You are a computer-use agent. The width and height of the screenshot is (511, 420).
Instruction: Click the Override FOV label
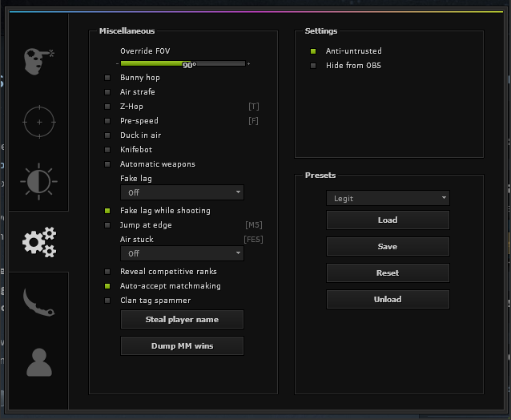click(145, 50)
